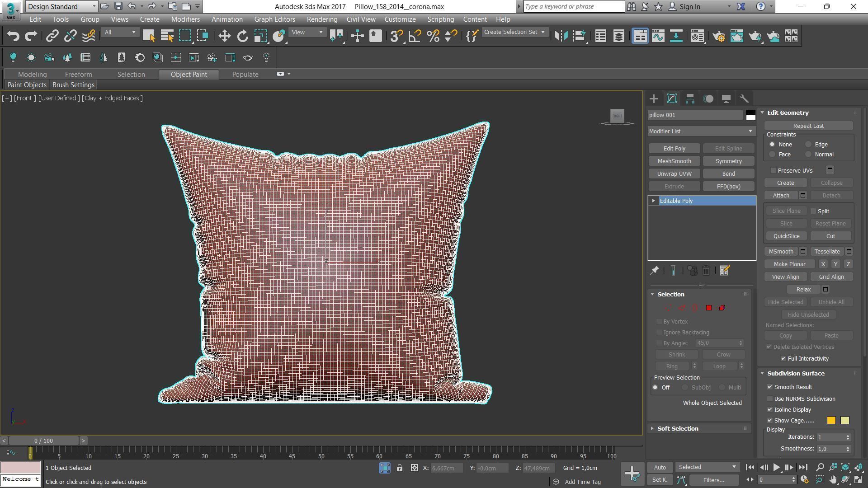Enable the Preserve UVs checkbox
Screen dimensions: 868x488
(x=774, y=170)
